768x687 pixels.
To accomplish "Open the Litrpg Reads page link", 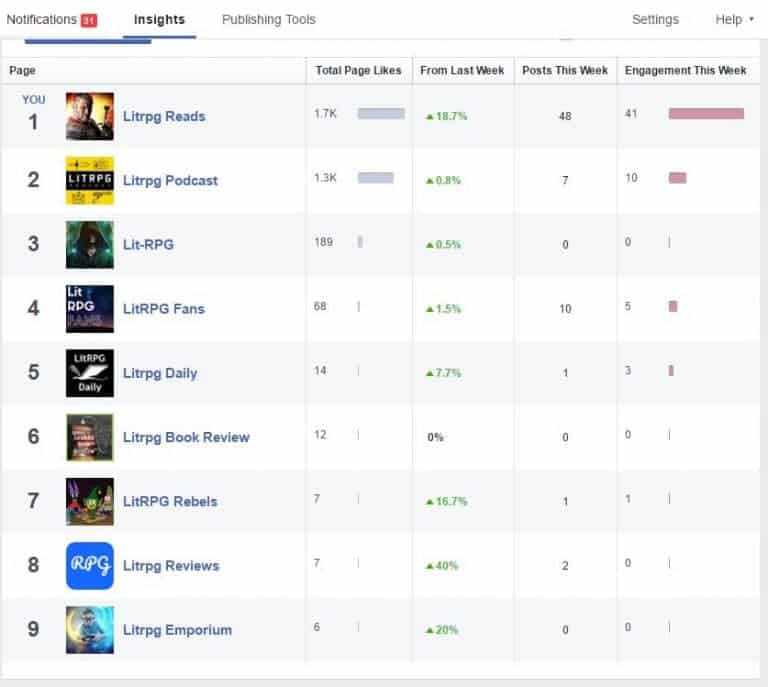I will point(164,116).
